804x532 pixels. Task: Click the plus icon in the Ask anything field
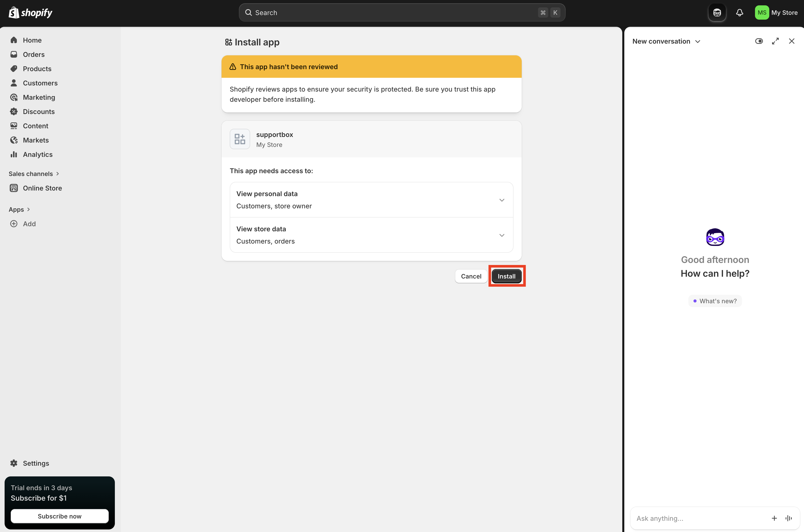point(774,518)
